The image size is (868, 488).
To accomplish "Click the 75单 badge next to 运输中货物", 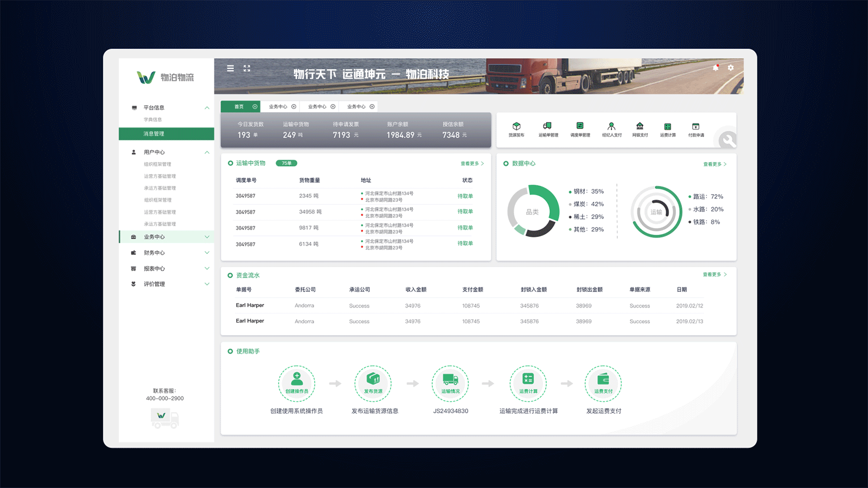I will tap(286, 163).
